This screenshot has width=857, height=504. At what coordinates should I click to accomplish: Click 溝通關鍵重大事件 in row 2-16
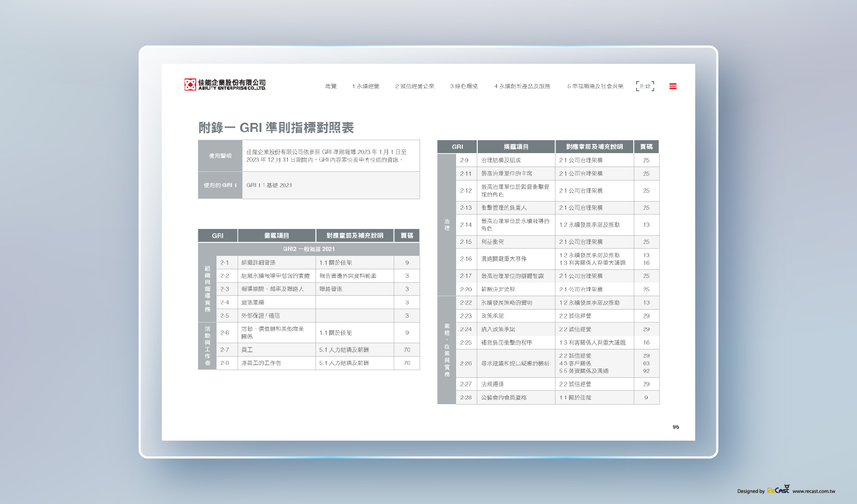[x=504, y=259]
